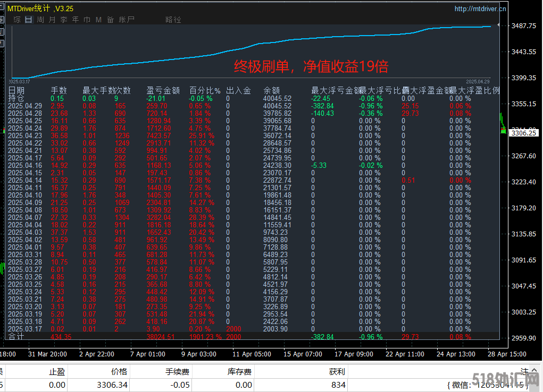Click the 路径 path button

coord(173,20)
